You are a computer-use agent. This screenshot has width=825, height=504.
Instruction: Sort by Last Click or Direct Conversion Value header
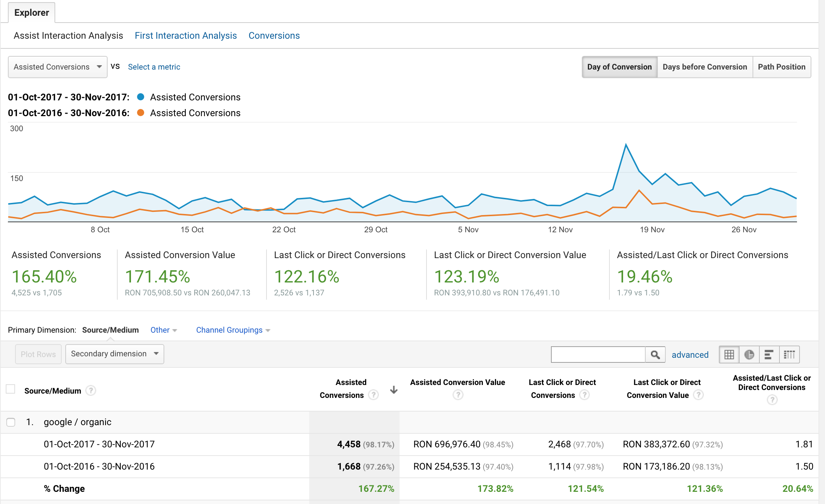664,389
